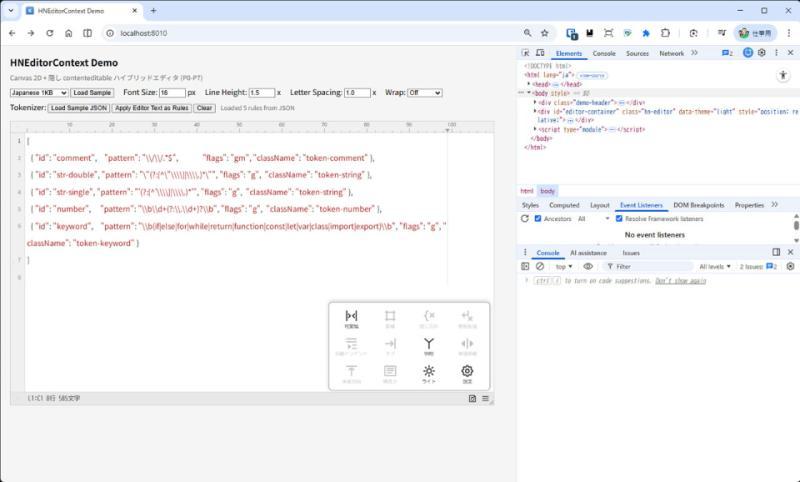Image resolution: width=800 pixels, height=482 pixels.
Task: Clear the console with the clear icon
Action: click(540, 267)
